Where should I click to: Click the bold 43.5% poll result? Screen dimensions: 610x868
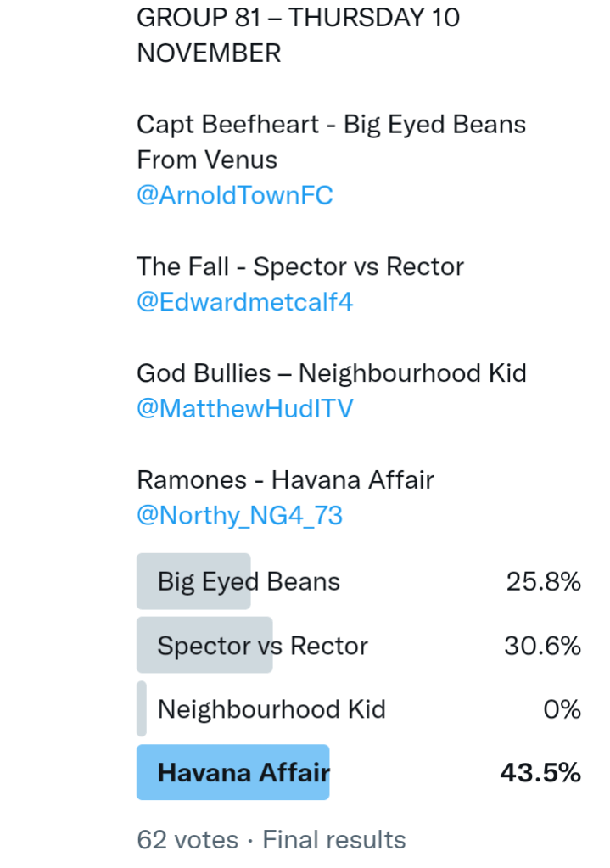click(x=540, y=773)
